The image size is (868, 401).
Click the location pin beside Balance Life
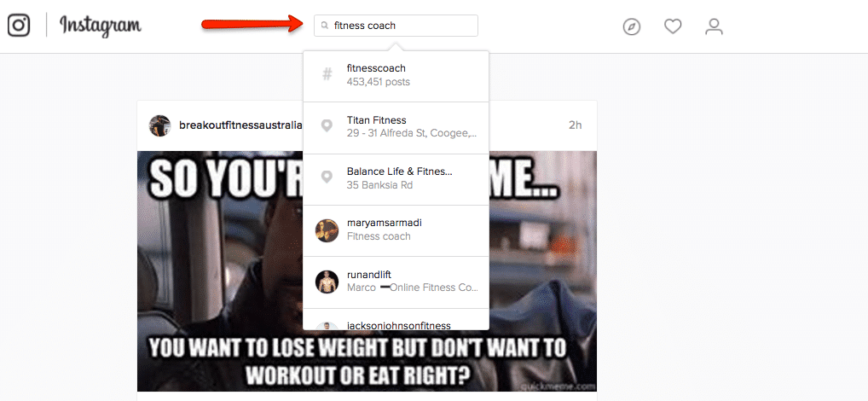327,177
